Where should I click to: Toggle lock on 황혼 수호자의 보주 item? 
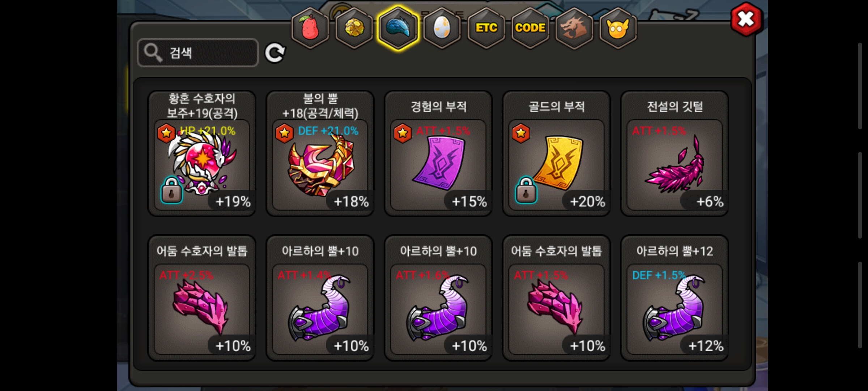171,190
